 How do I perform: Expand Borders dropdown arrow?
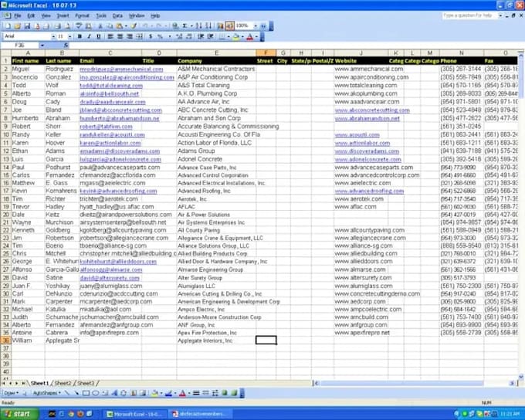pyautogui.click(x=229, y=36)
